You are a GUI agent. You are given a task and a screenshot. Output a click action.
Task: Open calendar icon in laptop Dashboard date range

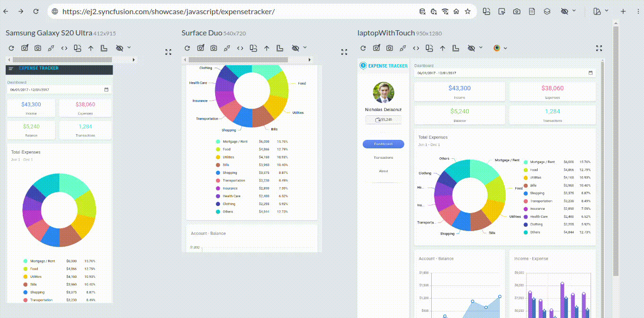click(x=591, y=73)
